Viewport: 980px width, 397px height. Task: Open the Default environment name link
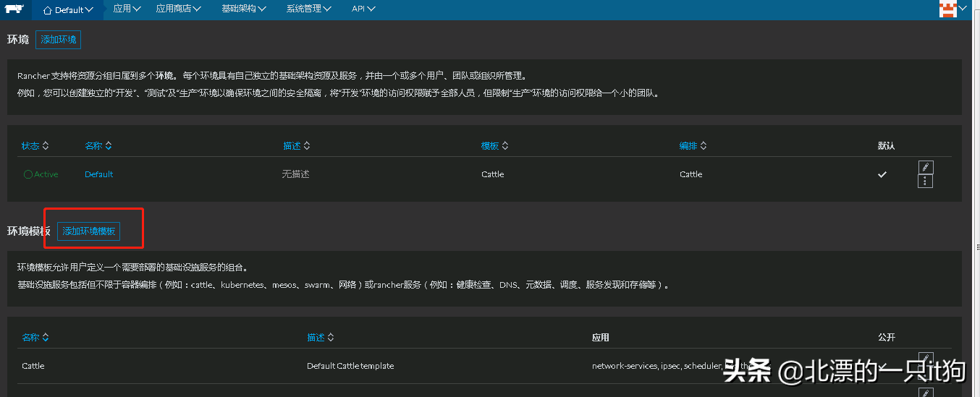pyautogui.click(x=98, y=174)
